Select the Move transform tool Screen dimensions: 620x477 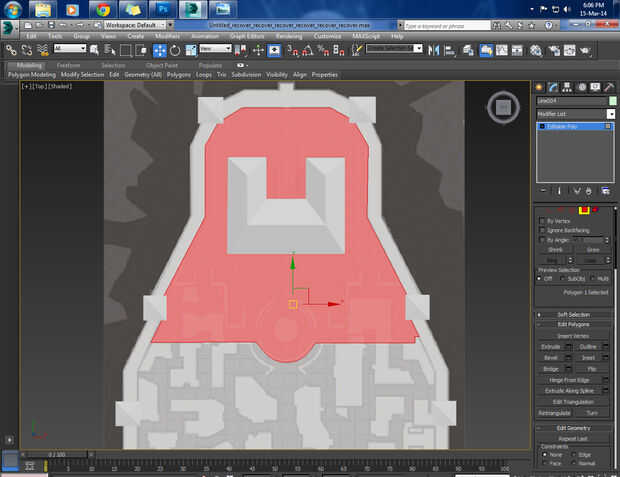coord(160,49)
